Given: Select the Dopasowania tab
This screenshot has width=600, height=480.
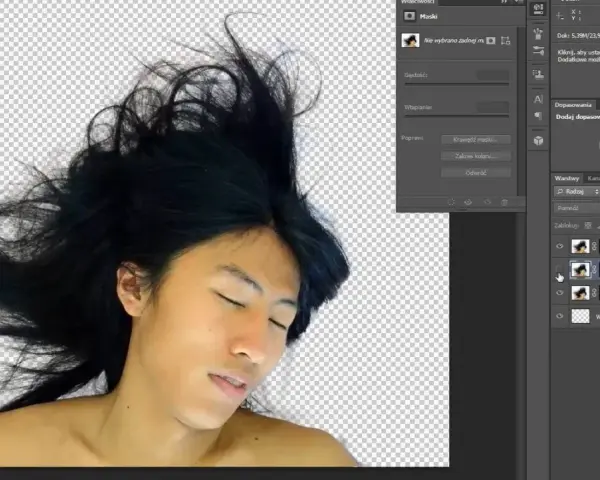Looking at the screenshot, I should click(573, 105).
